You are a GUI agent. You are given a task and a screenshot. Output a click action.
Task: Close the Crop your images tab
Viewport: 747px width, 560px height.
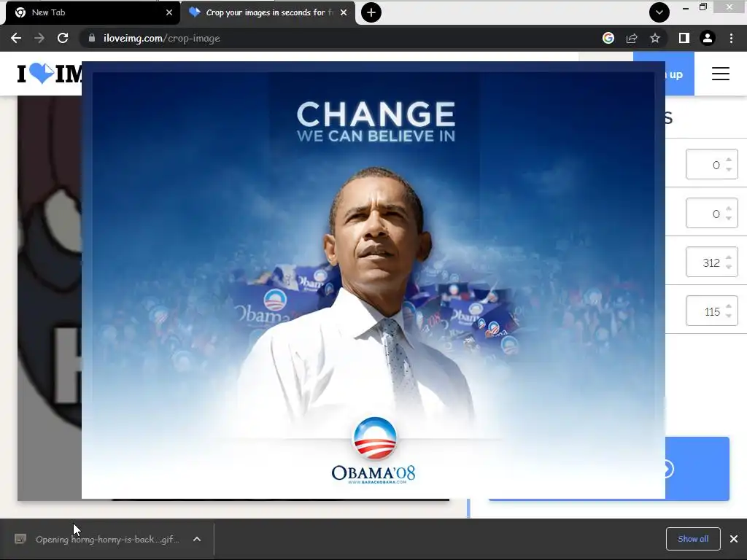(344, 12)
